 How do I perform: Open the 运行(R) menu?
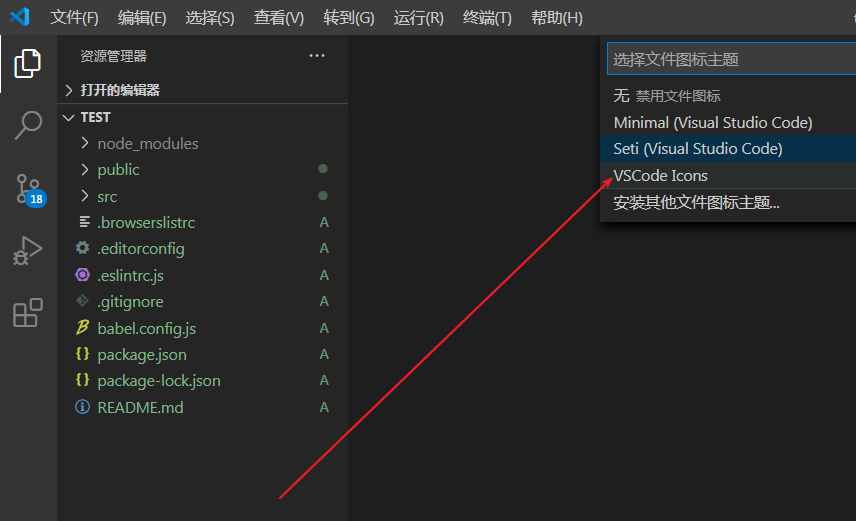(x=418, y=18)
